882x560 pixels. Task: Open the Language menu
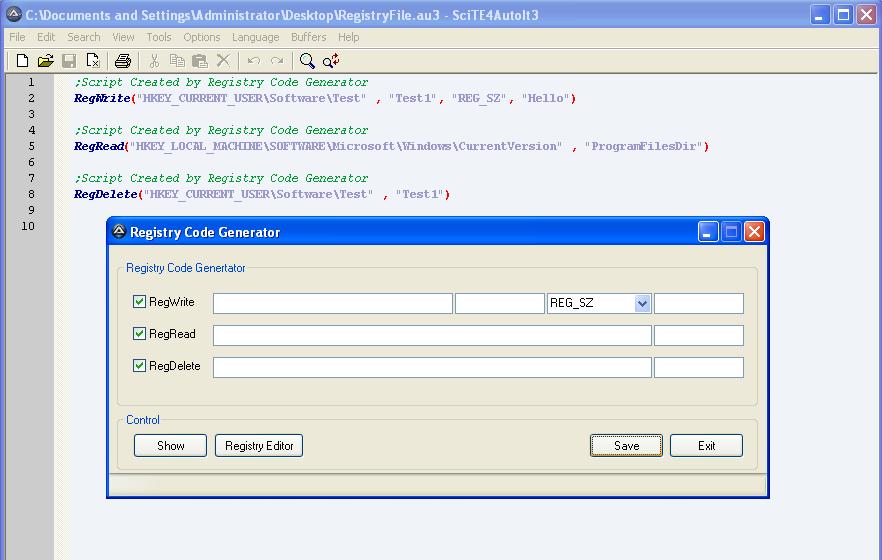[x=255, y=37]
